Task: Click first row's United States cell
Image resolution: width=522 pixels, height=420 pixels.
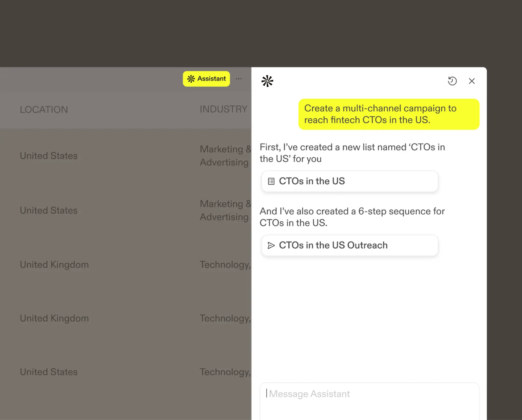Action: coord(49,156)
